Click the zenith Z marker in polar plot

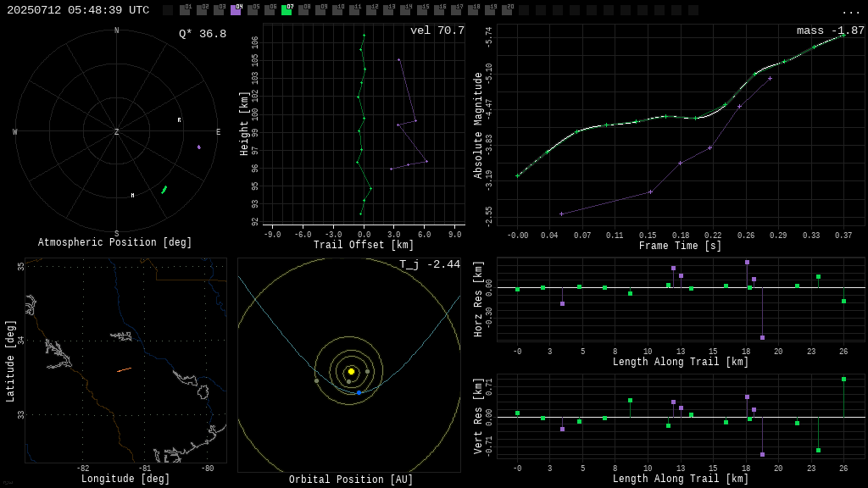[117, 132]
